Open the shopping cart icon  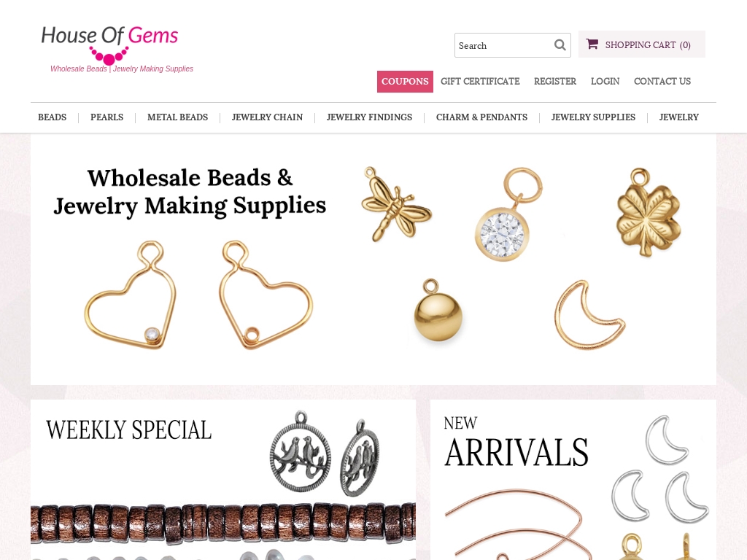click(592, 44)
